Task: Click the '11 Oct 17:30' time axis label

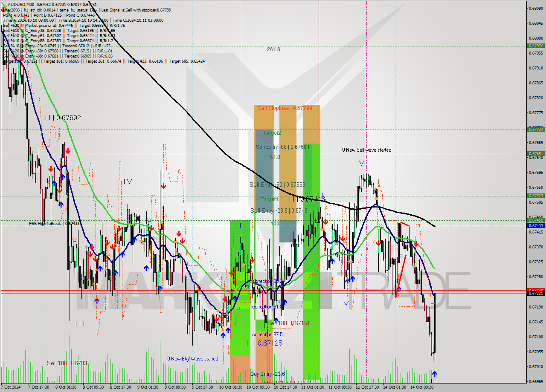Action: pos(367,387)
